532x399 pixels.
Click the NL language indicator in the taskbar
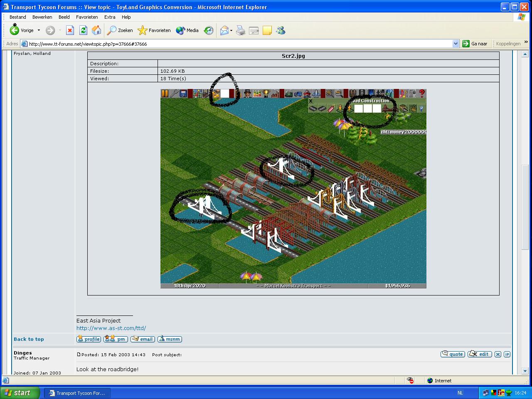point(460,393)
